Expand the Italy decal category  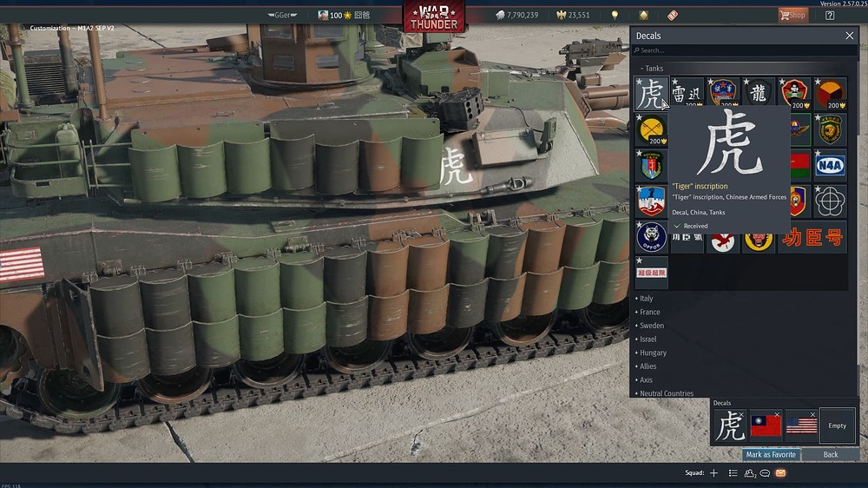pos(644,298)
